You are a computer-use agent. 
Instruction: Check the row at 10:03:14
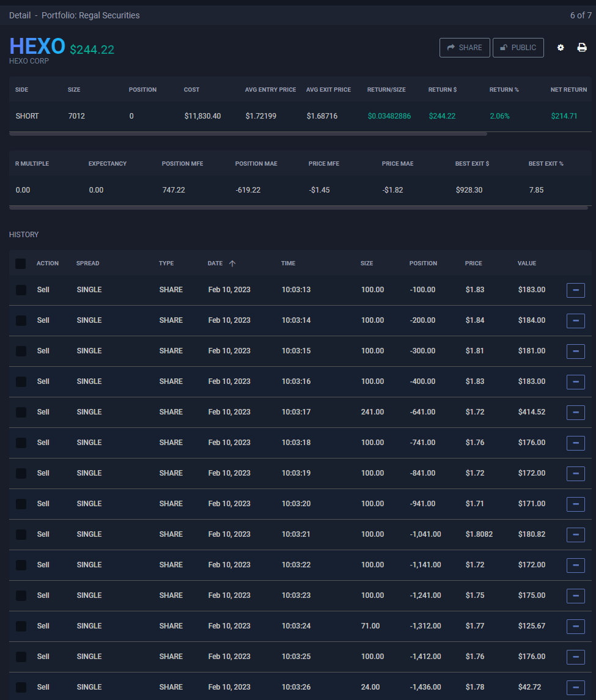(21, 320)
